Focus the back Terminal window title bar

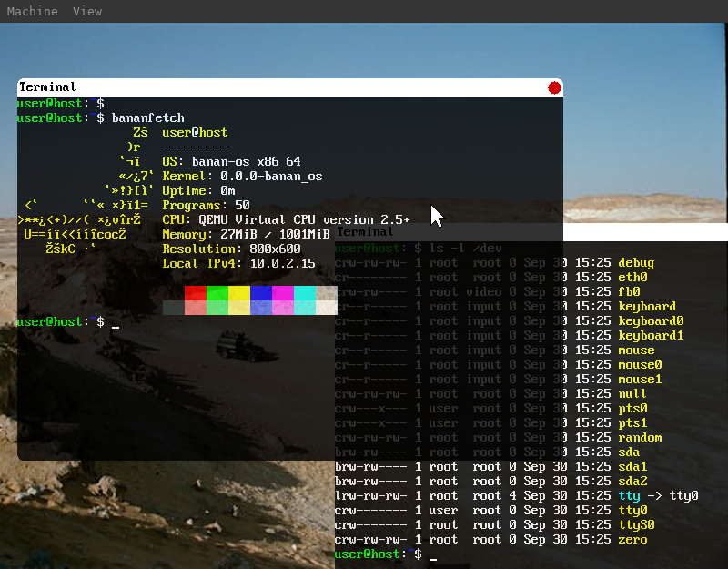365,231
